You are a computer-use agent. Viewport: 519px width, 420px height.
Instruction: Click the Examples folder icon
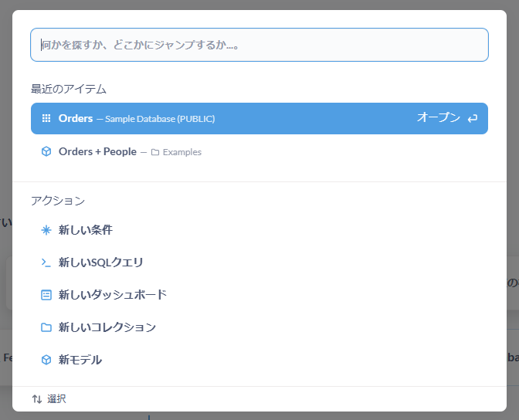coord(155,152)
